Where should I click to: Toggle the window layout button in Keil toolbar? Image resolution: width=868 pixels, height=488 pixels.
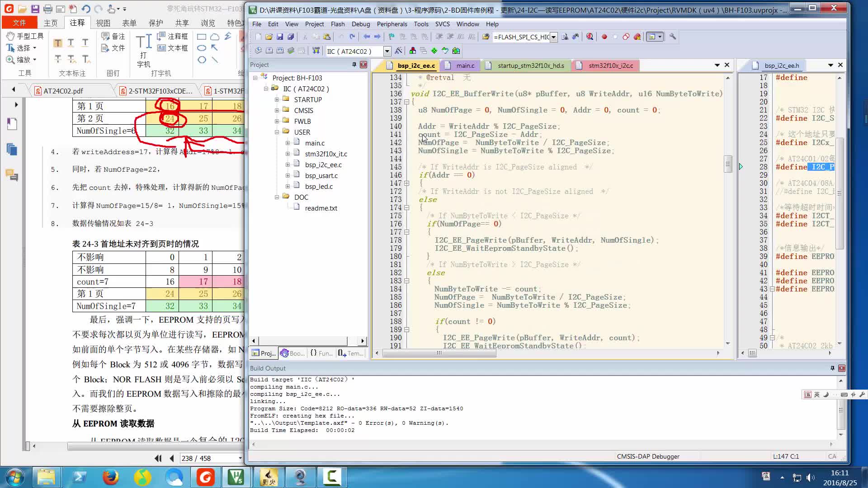coord(654,37)
